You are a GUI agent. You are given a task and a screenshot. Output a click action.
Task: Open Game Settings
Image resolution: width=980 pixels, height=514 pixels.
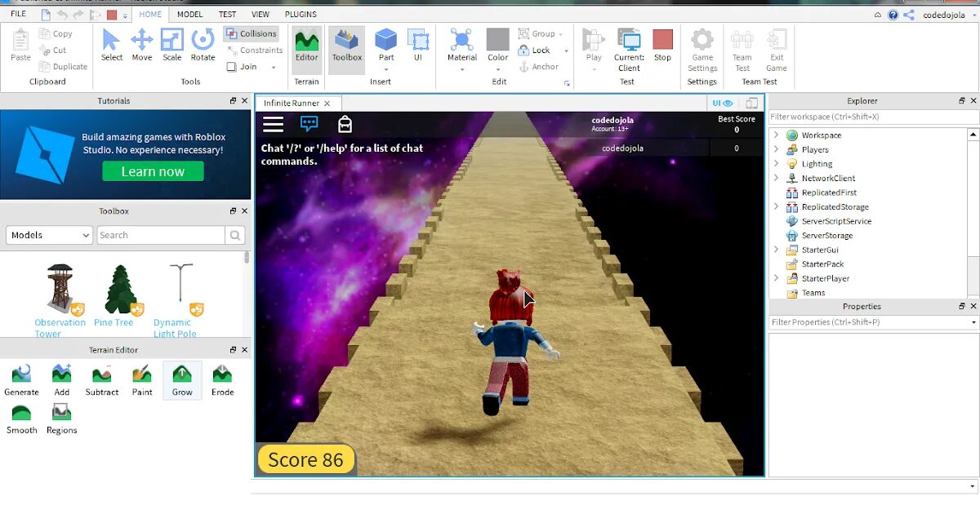click(702, 50)
